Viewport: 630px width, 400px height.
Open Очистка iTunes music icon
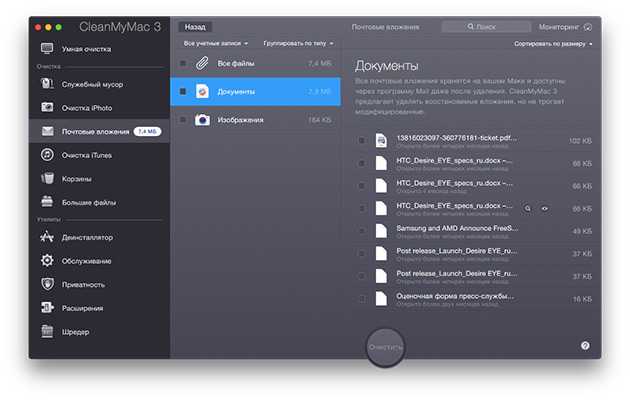[x=47, y=155]
